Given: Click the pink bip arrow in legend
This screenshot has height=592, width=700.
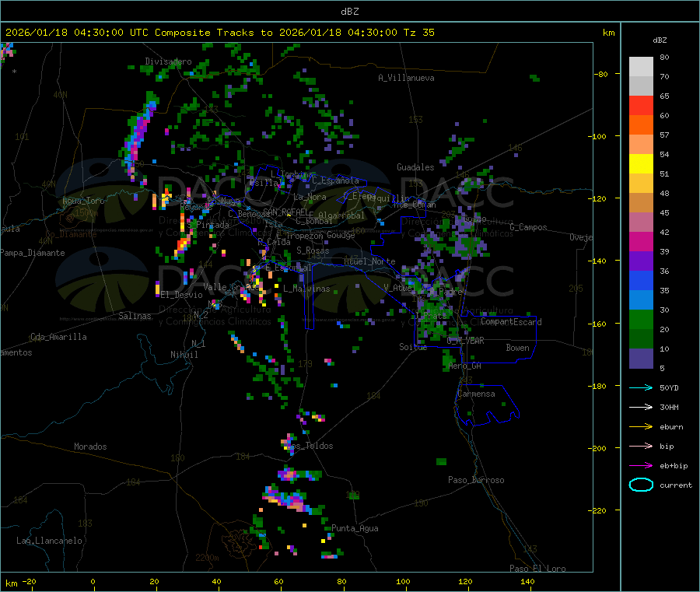Looking at the screenshot, I should coord(641,446).
